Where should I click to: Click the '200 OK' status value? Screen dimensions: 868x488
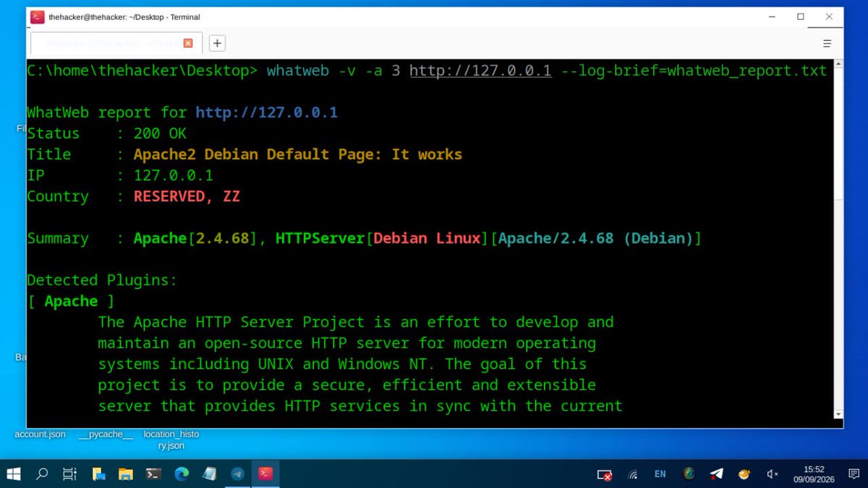click(x=160, y=133)
